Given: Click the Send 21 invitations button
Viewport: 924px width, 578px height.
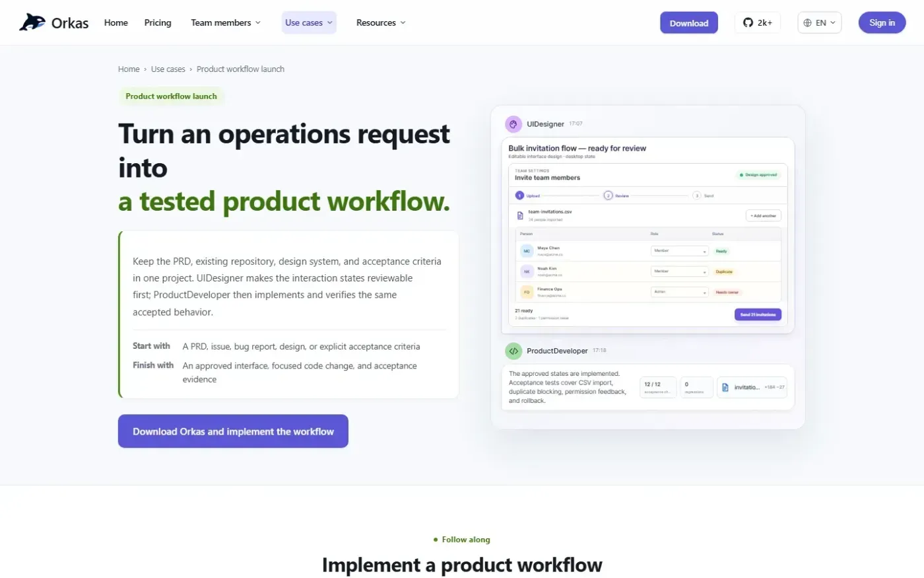Looking at the screenshot, I should 758,314.
